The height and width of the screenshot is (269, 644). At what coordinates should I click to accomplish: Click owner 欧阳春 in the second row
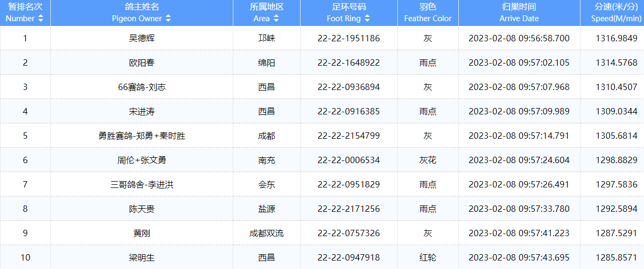pos(142,63)
